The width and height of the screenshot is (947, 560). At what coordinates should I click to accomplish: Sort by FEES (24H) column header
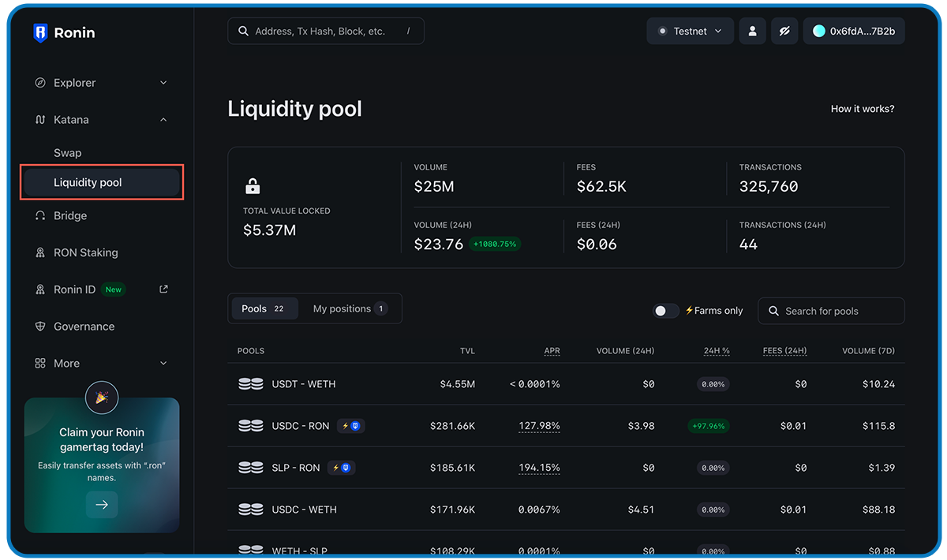pyautogui.click(x=784, y=351)
